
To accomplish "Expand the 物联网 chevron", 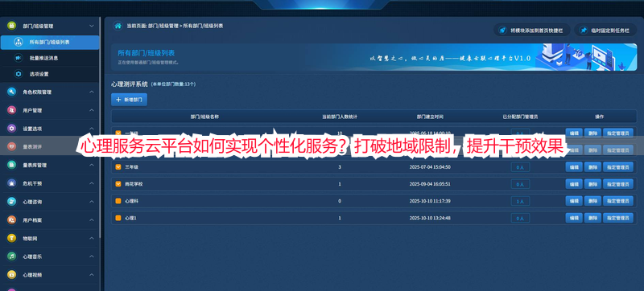I will pyautogui.click(x=92, y=238).
